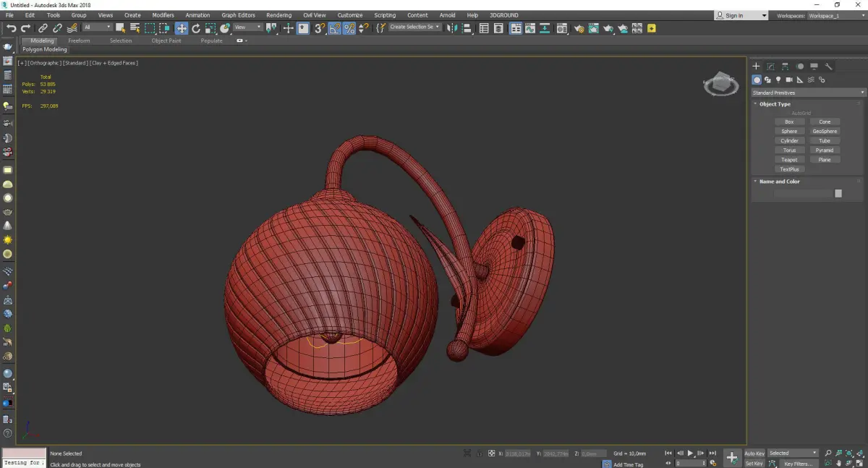Click the object color swatch in Name and Color
Image resolution: width=868 pixels, height=468 pixels.
(x=838, y=193)
